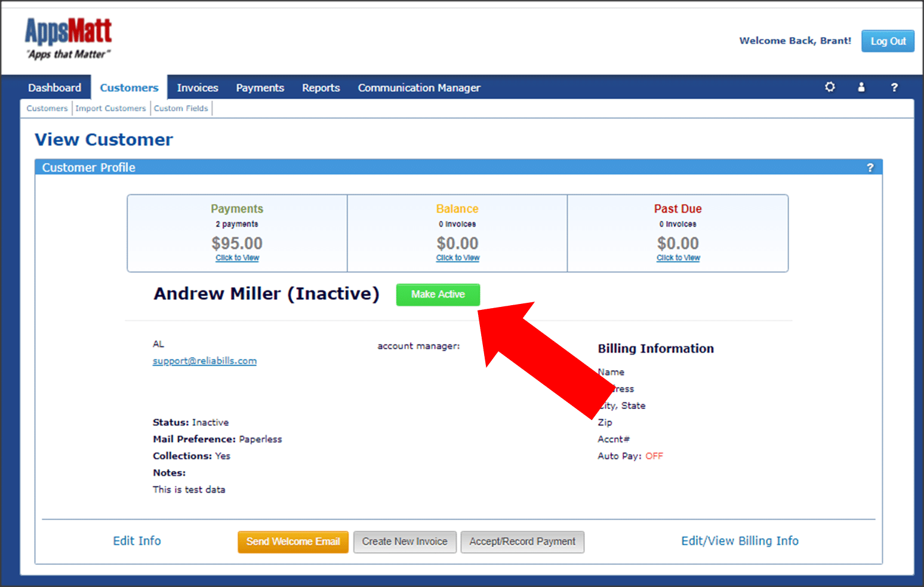924x587 pixels.
Task: Click the '2 payments' count text
Action: 237,225
